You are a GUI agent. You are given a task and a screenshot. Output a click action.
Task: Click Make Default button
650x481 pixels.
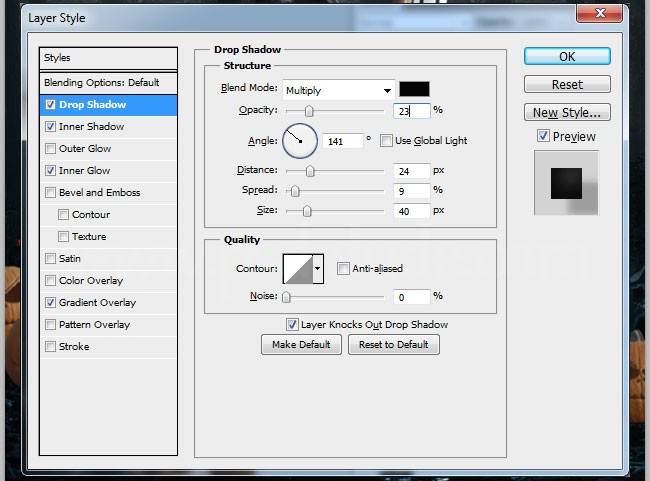[x=301, y=344]
